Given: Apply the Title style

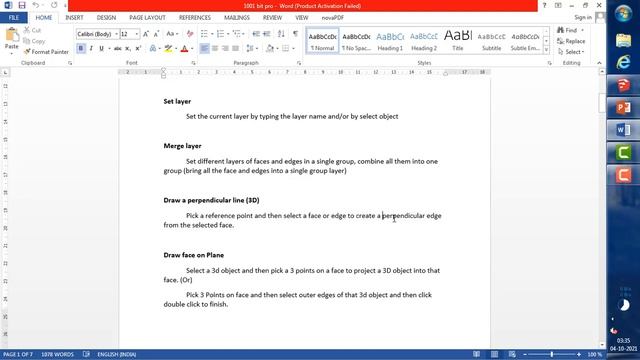Looking at the screenshot, I should coord(458,41).
